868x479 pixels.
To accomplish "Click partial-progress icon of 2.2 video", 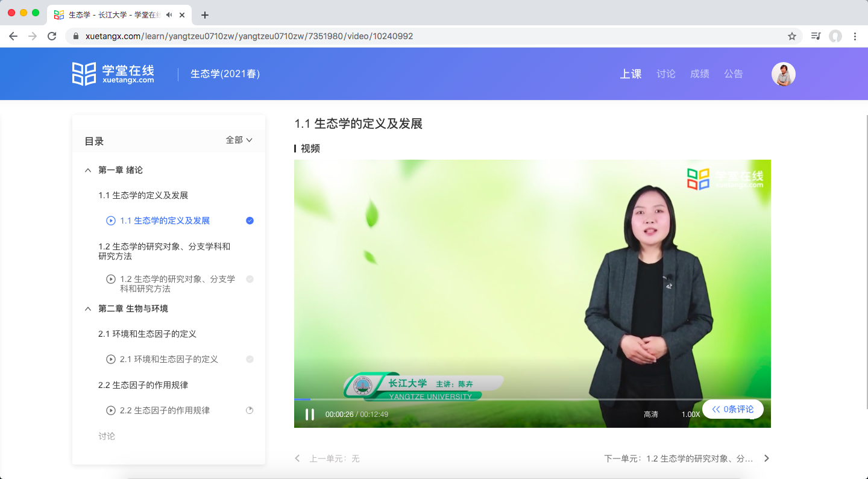I will pyautogui.click(x=250, y=410).
